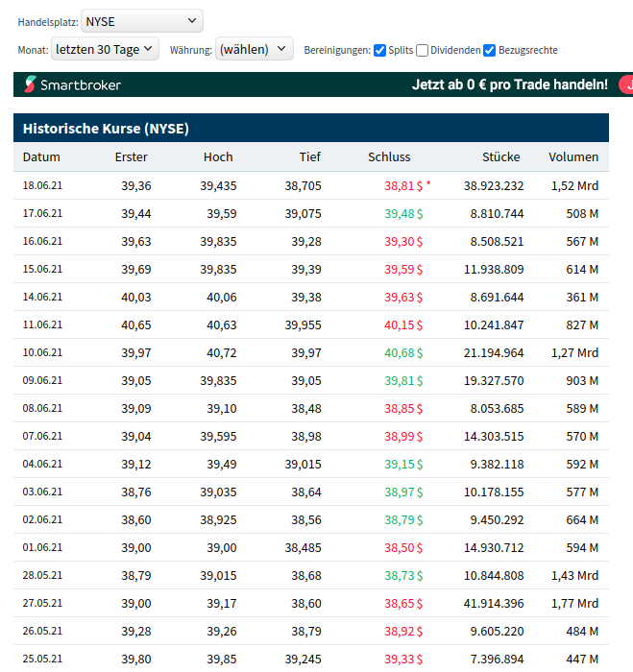
Task: Toggle the Splits checkbox
Action: [x=380, y=50]
